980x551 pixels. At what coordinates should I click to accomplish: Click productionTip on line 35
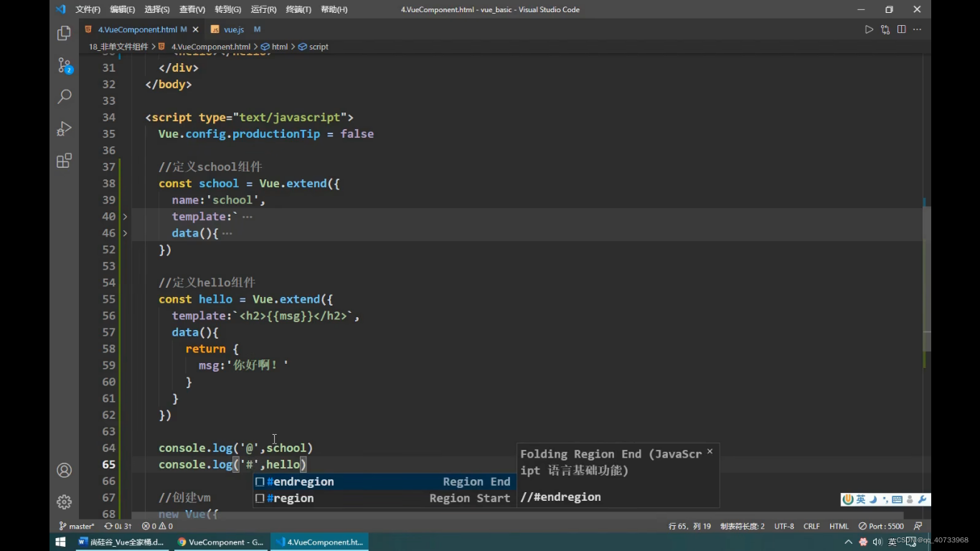276,134
